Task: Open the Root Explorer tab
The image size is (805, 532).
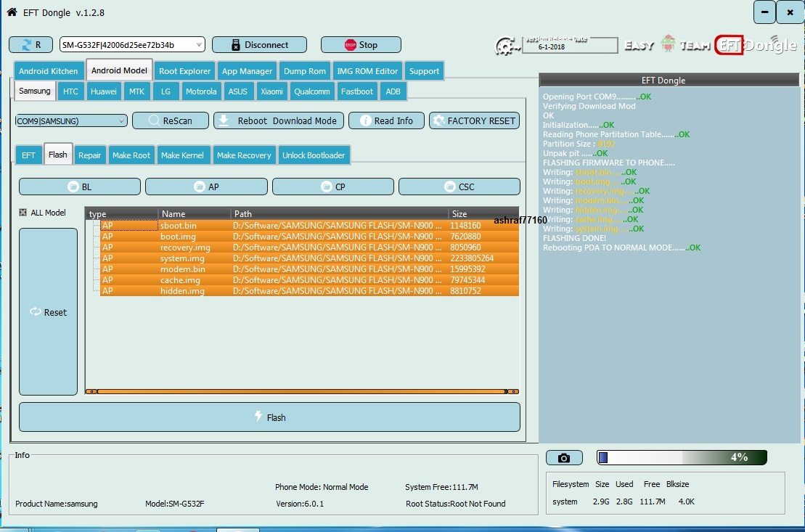Action: coord(185,71)
